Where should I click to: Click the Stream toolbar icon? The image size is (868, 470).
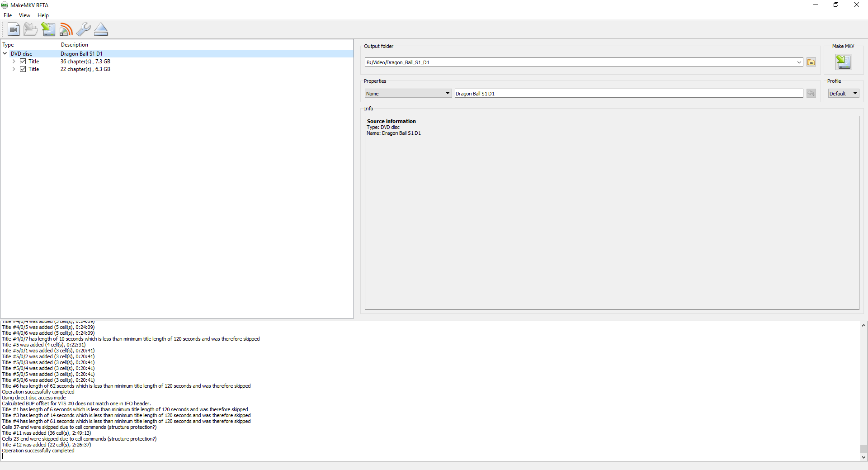pyautogui.click(x=66, y=29)
